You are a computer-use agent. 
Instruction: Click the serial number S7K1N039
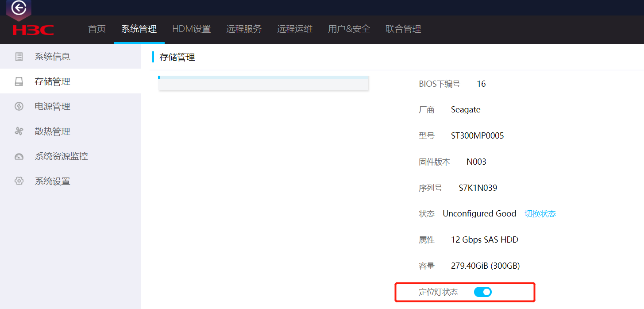tap(478, 188)
